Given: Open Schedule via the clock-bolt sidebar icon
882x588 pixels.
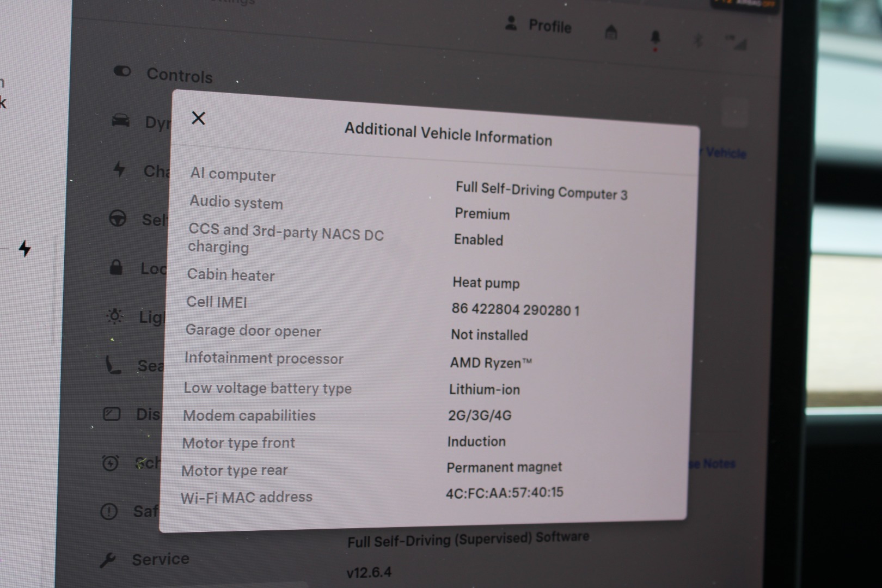Looking at the screenshot, I should pyautogui.click(x=111, y=463).
